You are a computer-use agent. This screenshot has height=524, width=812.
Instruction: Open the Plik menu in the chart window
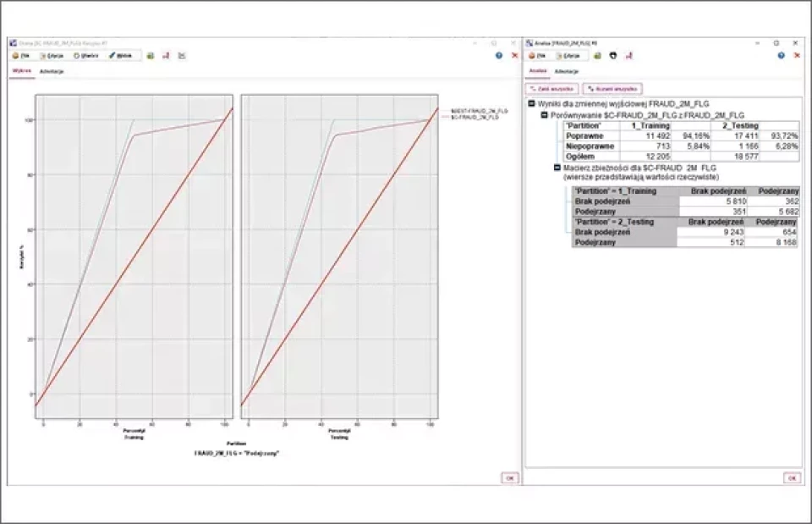click(23, 55)
